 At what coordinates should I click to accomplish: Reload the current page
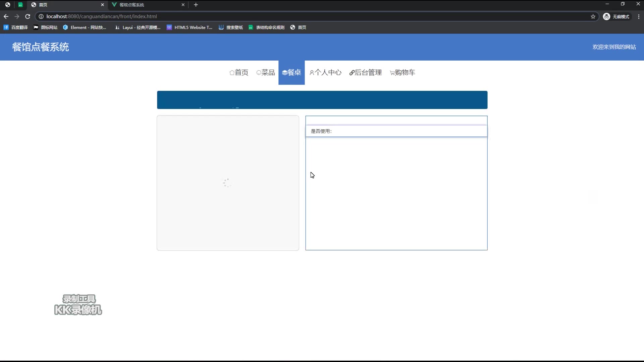[x=28, y=16]
